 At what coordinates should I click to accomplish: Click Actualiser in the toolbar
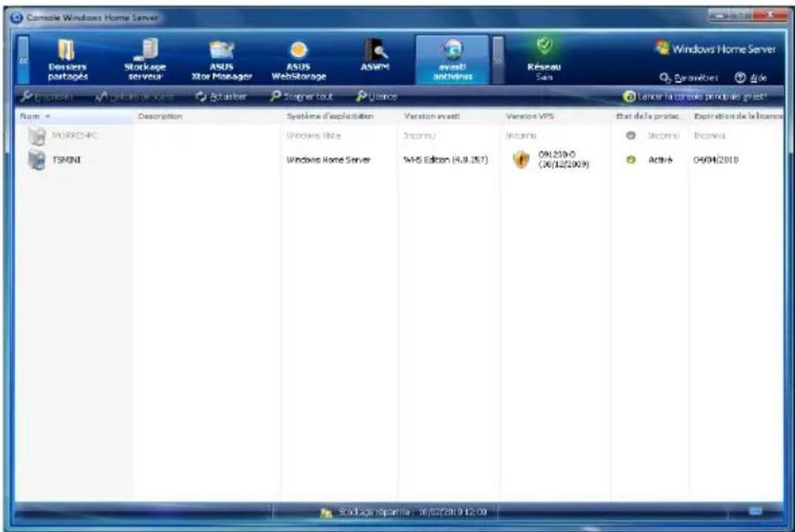tap(221, 96)
